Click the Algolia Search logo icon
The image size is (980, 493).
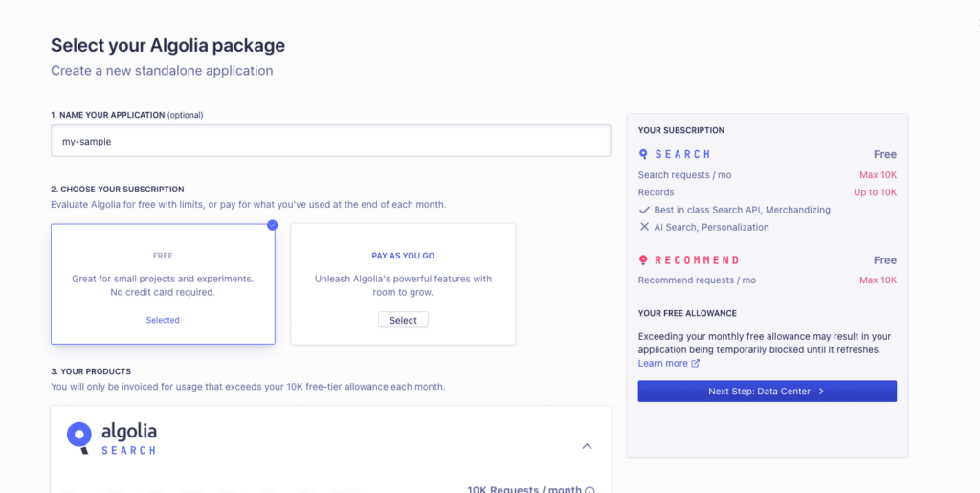79,437
